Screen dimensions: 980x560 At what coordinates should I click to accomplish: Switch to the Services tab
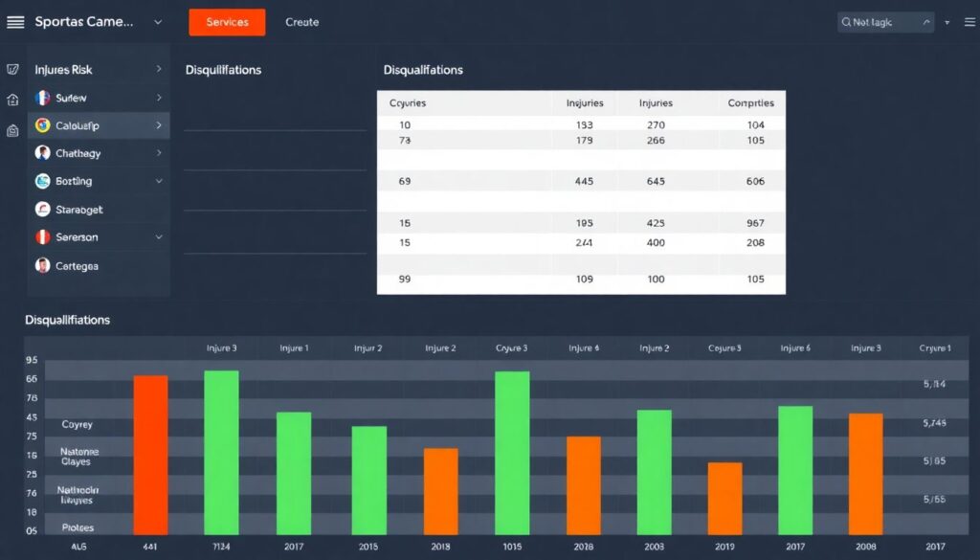(227, 22)
